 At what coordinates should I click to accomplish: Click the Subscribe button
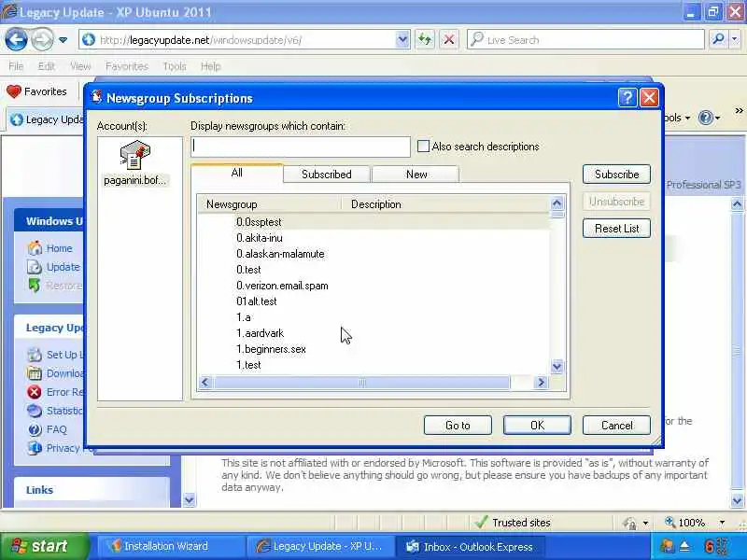click(616, 175)
